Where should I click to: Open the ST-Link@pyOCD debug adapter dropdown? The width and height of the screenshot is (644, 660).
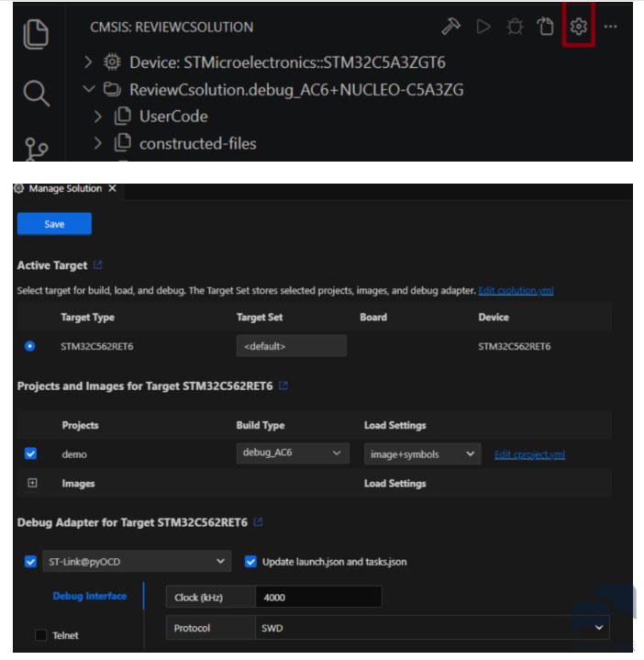137,561
